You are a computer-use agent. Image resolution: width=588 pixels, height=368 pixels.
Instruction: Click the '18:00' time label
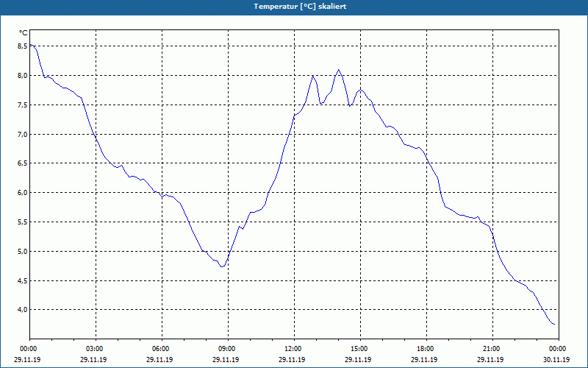[426, 349]
